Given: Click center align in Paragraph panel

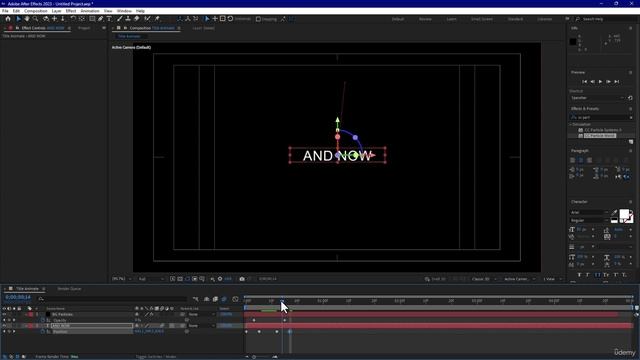Looking at the screenshot, I should pyautogui.click(x=581, y=160).
